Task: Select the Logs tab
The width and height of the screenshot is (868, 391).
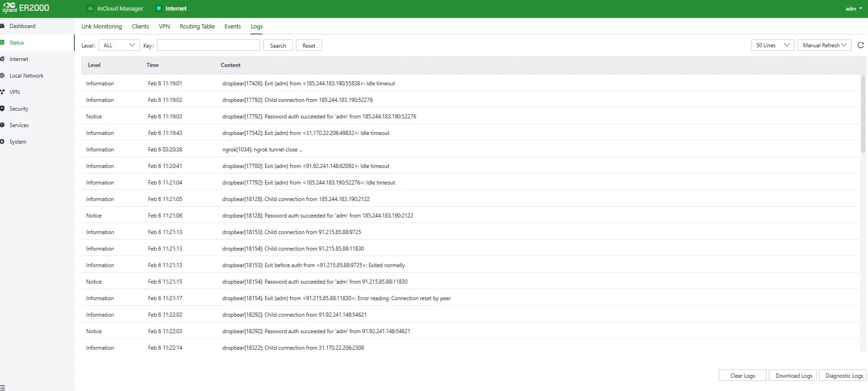Action: coord(257,27)
